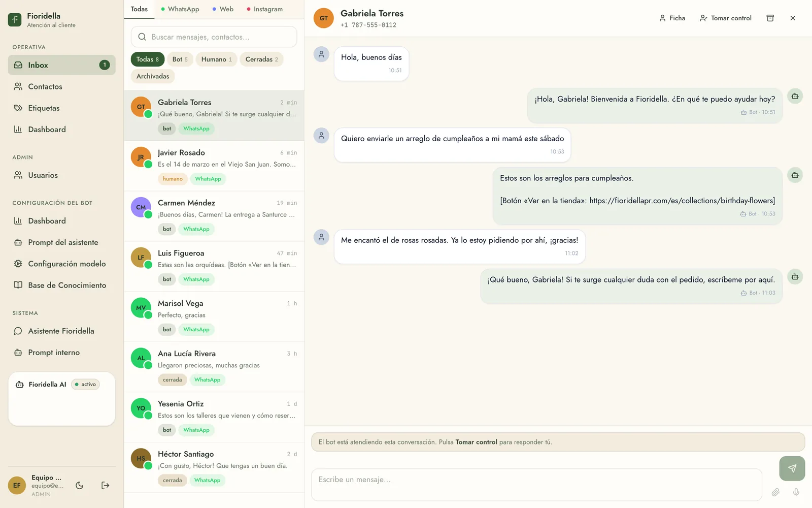Click the Fioridella AI activo status badge
This screenshot has width=812, height=508.
coord(86,385)
